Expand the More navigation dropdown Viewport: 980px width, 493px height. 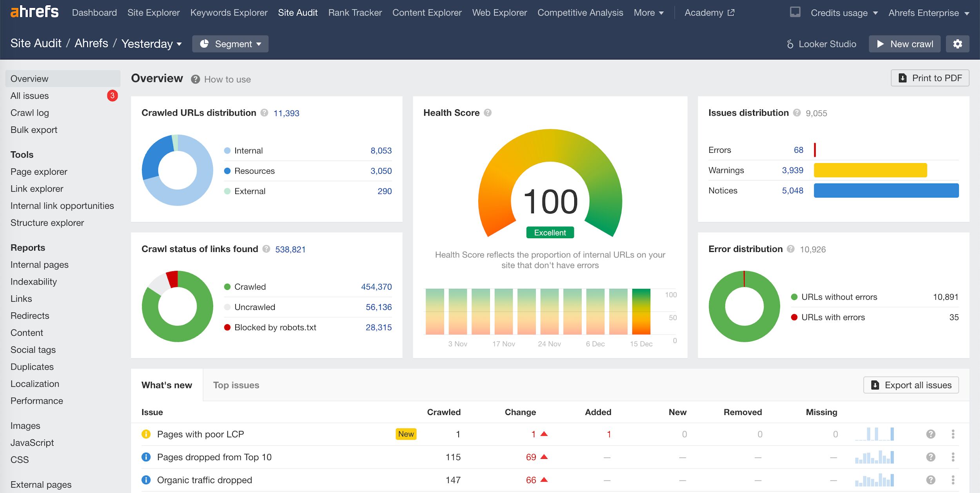(x=648, y=13)
